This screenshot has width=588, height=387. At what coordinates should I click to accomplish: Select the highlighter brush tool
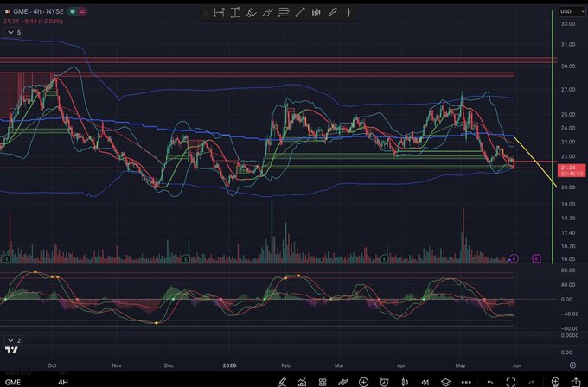(x=252, y=13)
